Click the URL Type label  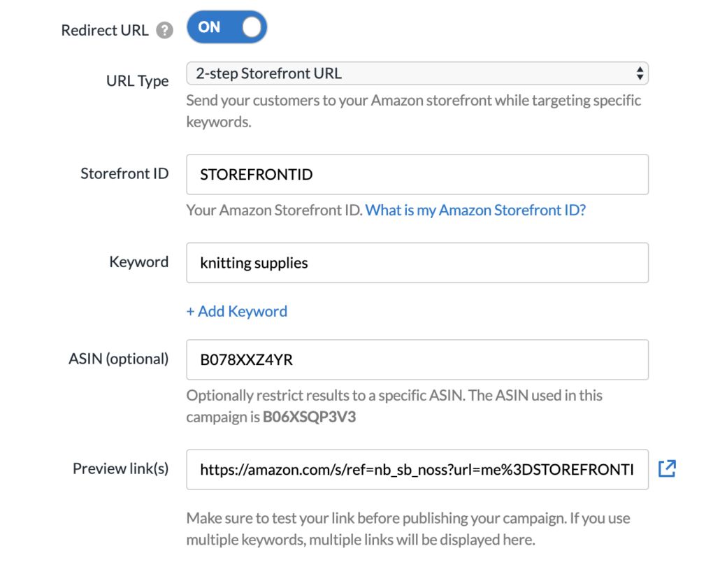click(138, 81)
